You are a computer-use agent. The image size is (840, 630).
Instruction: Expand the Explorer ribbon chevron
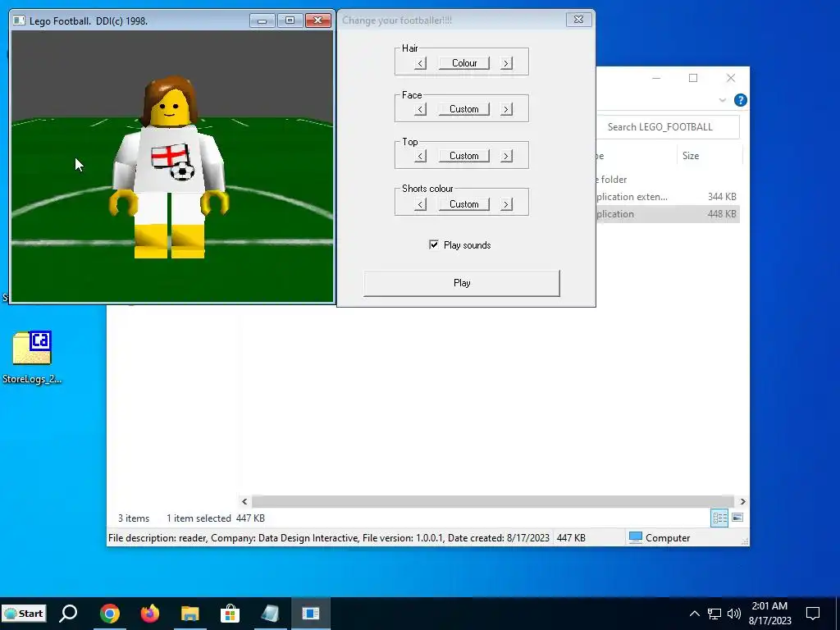[722, 100]
